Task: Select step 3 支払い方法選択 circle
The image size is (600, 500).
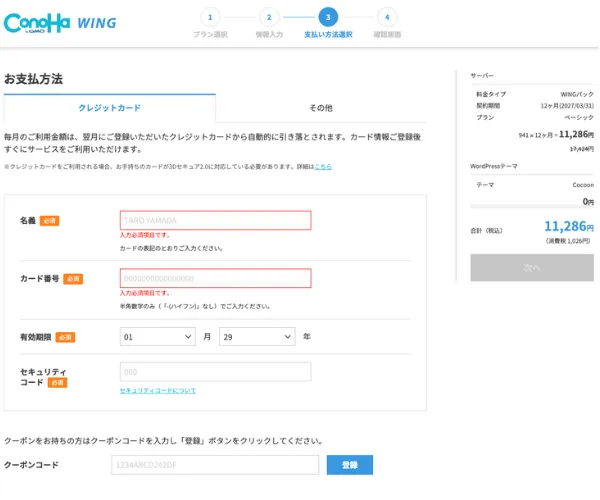Action: point(328,17)
